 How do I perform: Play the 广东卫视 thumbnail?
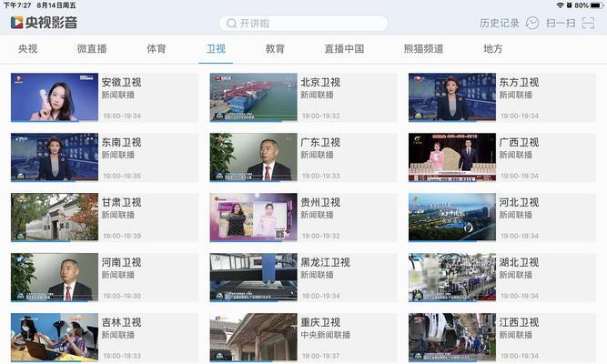click(x=254, y=157)
